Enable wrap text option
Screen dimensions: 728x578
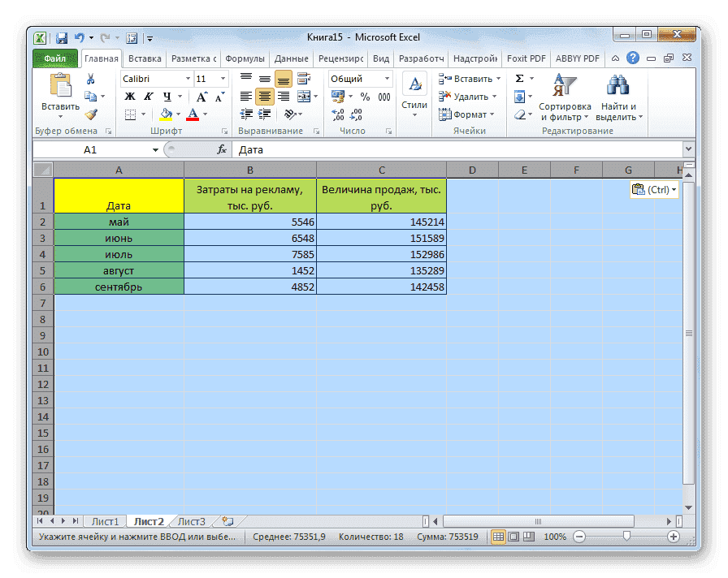point(304,78)
